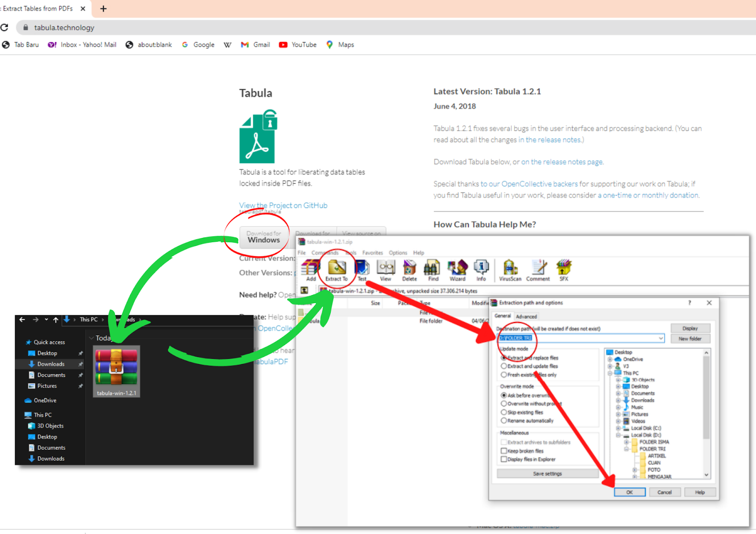Select the tabula-win-1.2.1 archive file in Explorer
Viewport: 756px width, 534px height.
click(116, 372)
